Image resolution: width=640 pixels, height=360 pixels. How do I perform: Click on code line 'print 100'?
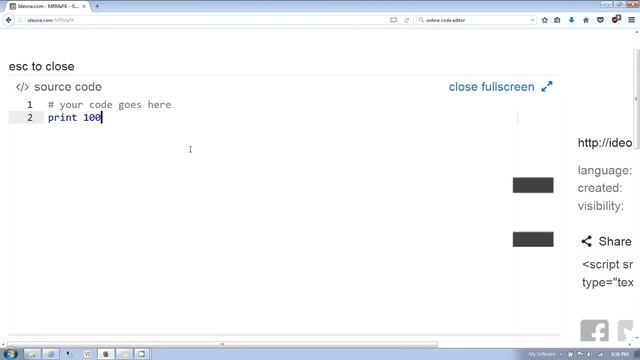coord(75,118)
